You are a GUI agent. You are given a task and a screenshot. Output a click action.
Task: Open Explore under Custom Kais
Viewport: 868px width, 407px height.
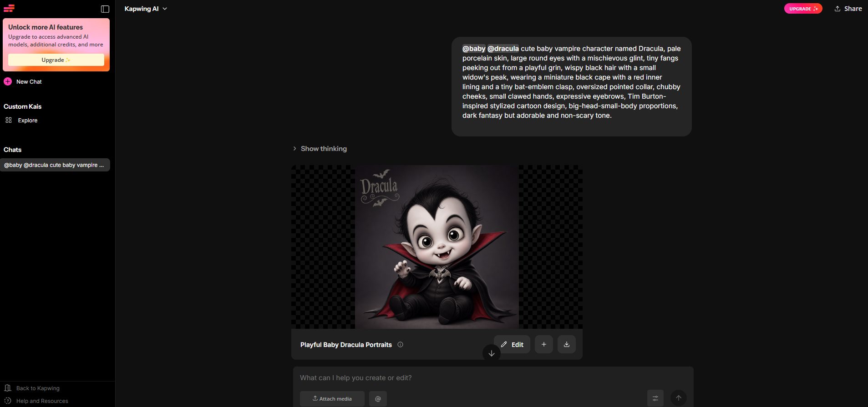(x=21, y=121)
